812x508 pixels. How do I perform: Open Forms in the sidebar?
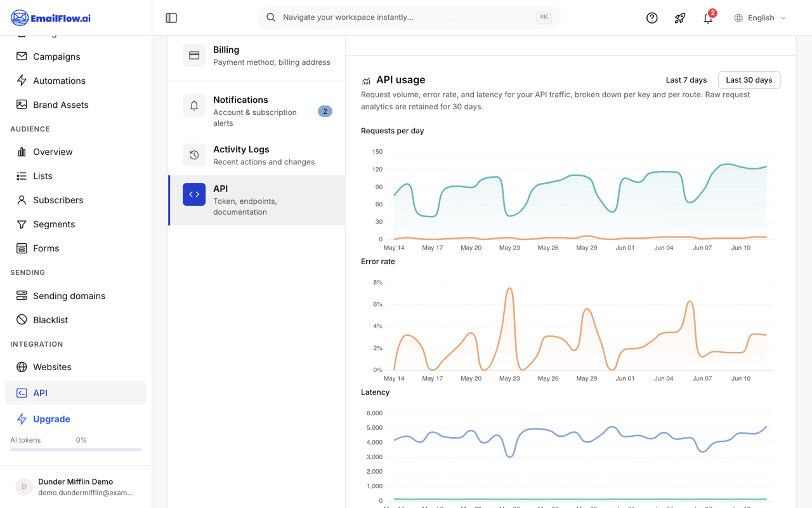75,248
